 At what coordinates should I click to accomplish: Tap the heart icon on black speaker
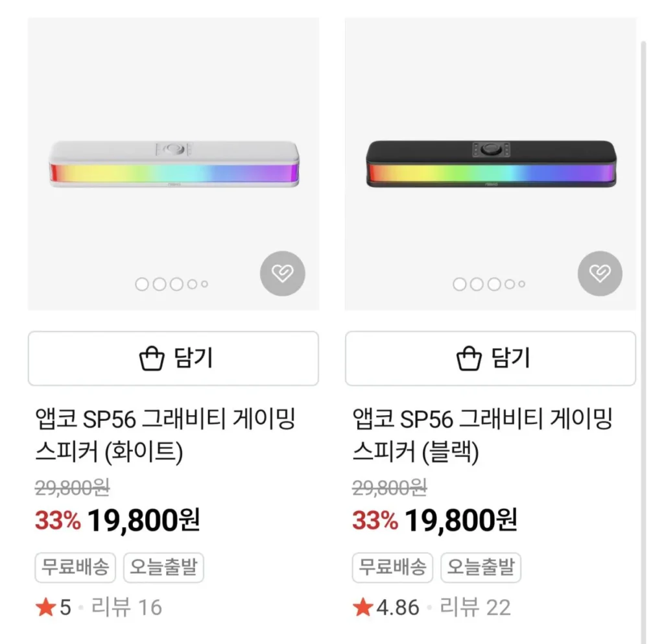pyautogui.click(x=600, y=273)
